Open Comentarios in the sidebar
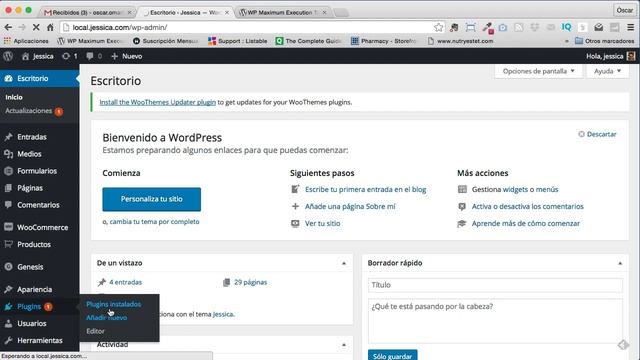This screenshot has height=360, width=640. coord(40,205)
